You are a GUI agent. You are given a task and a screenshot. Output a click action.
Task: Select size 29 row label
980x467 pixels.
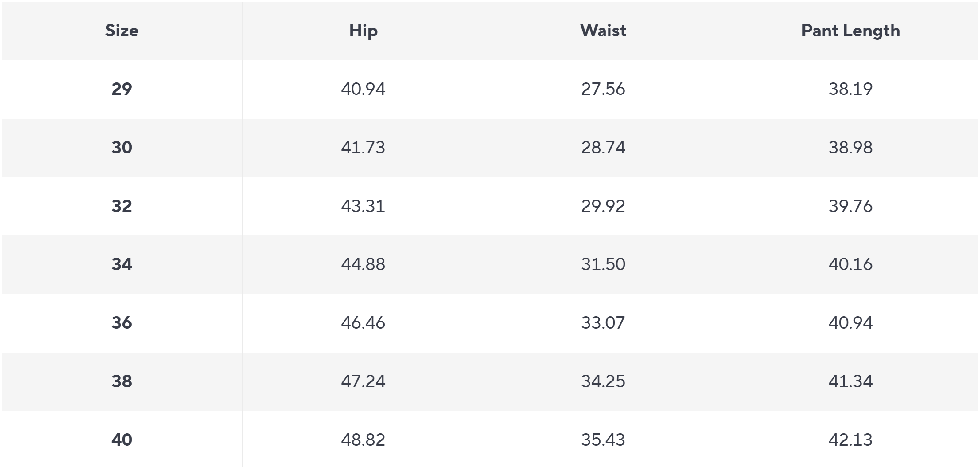click(122, 89)
